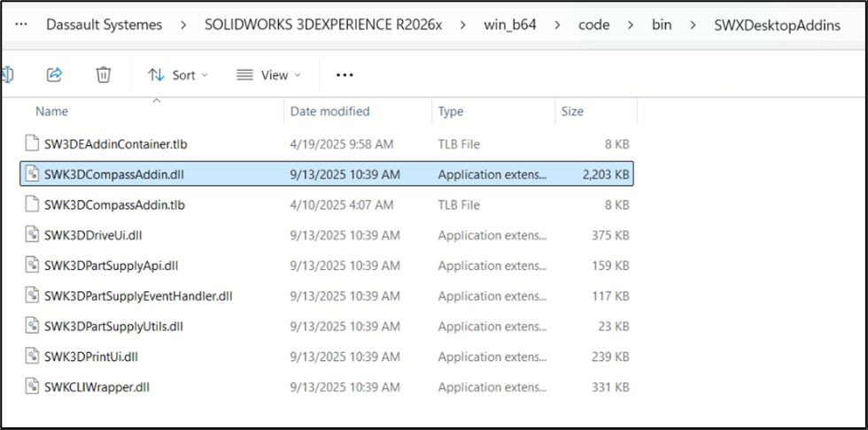Click the 2,203 KB size value
The width and height of the screenshot is (868, 430).
coord(604,174)
